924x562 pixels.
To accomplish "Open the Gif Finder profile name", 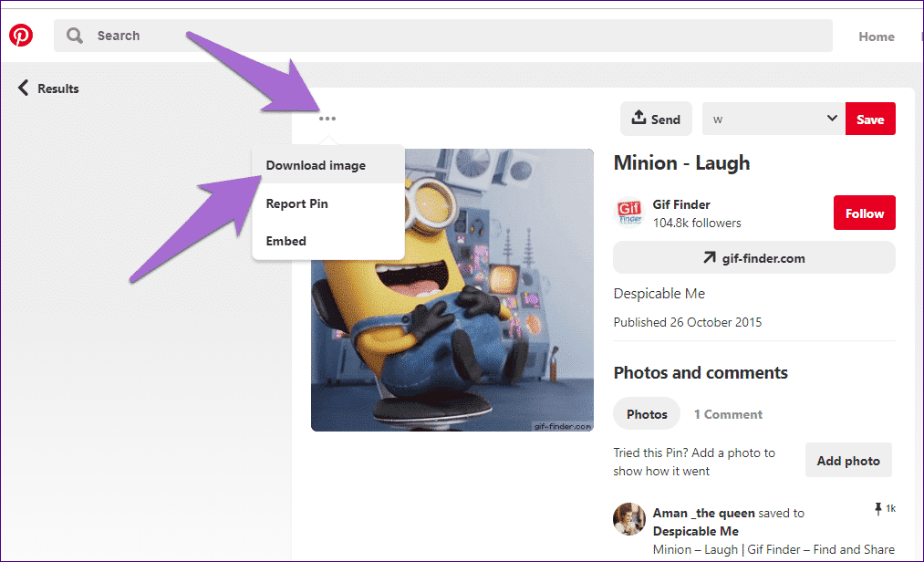I will [681, 204].
